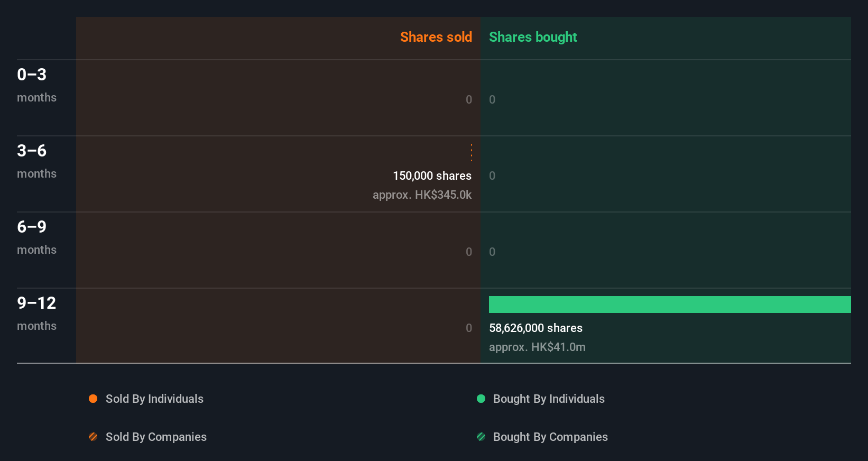868x461 pixels.
Task: Click the striped orange Sold By Companies icon
Action: (x=93, y=437)
